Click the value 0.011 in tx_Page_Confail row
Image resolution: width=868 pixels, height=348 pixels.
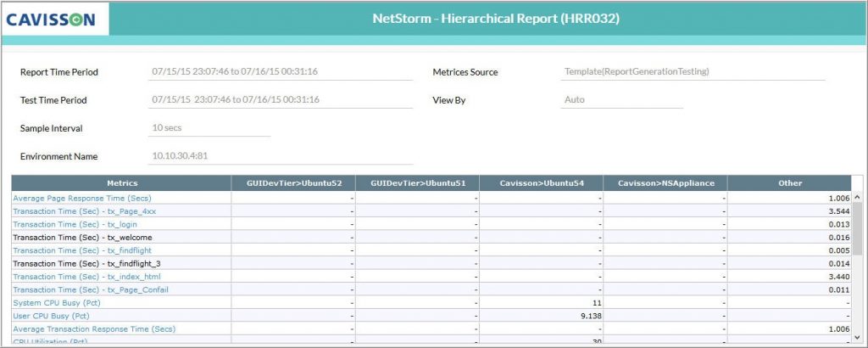839,289
